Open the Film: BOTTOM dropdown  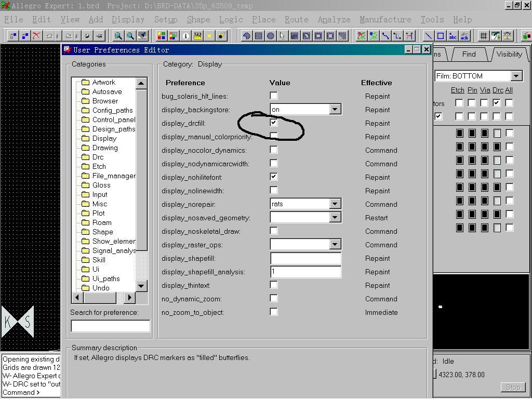[516, 76]
